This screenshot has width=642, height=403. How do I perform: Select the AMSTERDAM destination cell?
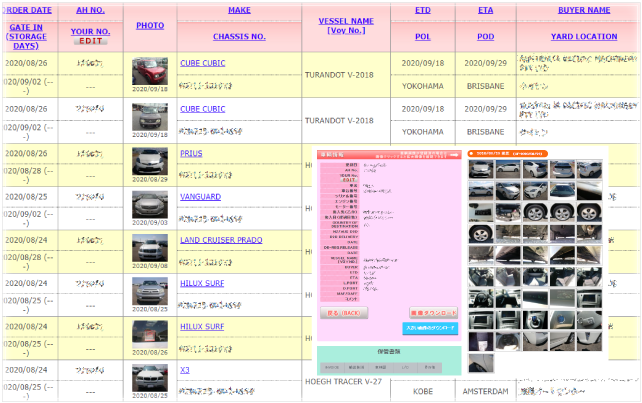click(486, 392)
